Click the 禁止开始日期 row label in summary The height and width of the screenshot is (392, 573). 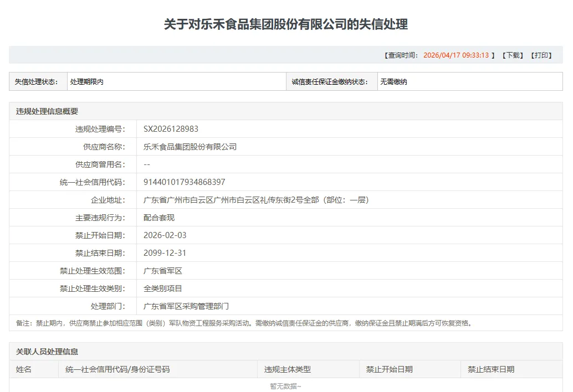tap(100, 235)
